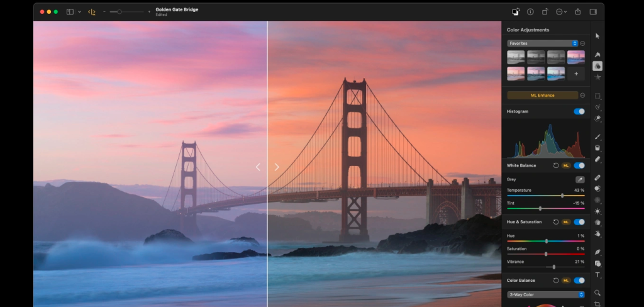
Task: Toggle ML for Color Balance
Action: coord(566,281)
